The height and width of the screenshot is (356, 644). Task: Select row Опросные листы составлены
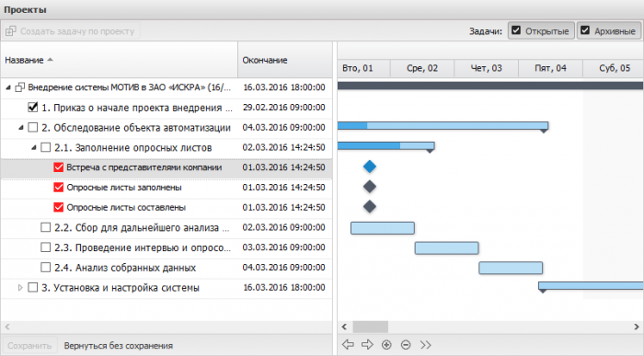tap(167, 208)
